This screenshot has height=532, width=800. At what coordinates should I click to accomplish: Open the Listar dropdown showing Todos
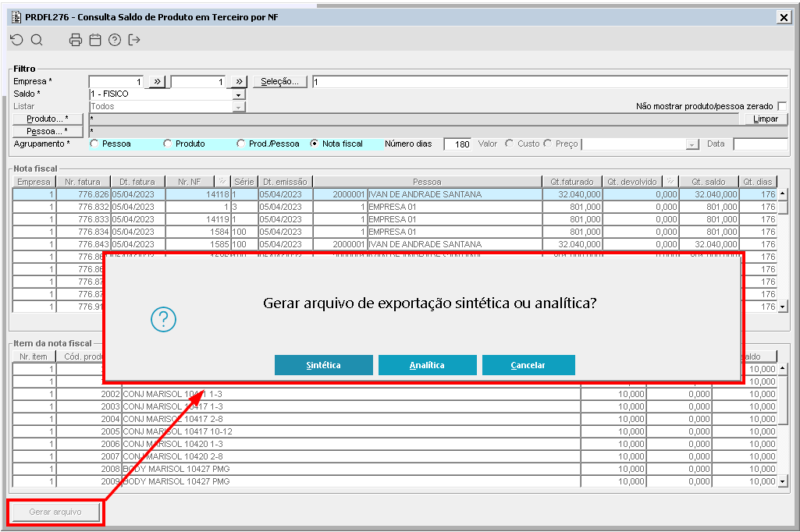239,107
